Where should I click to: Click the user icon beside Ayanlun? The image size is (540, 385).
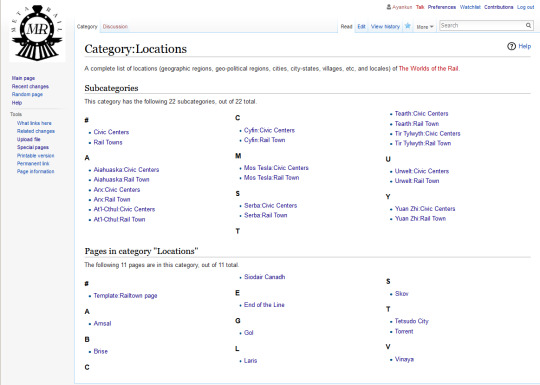pyautogui.click(x=389, y=7)
